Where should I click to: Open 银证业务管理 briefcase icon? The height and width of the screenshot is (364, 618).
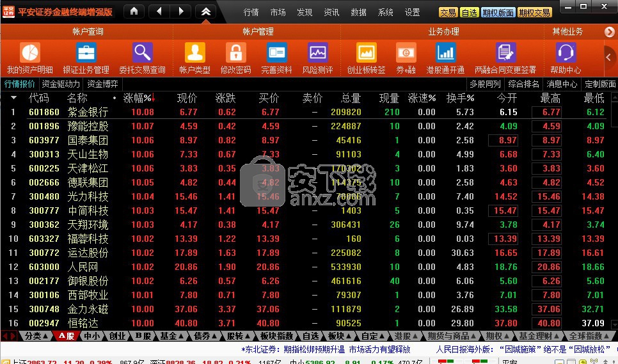pos(86,52)
